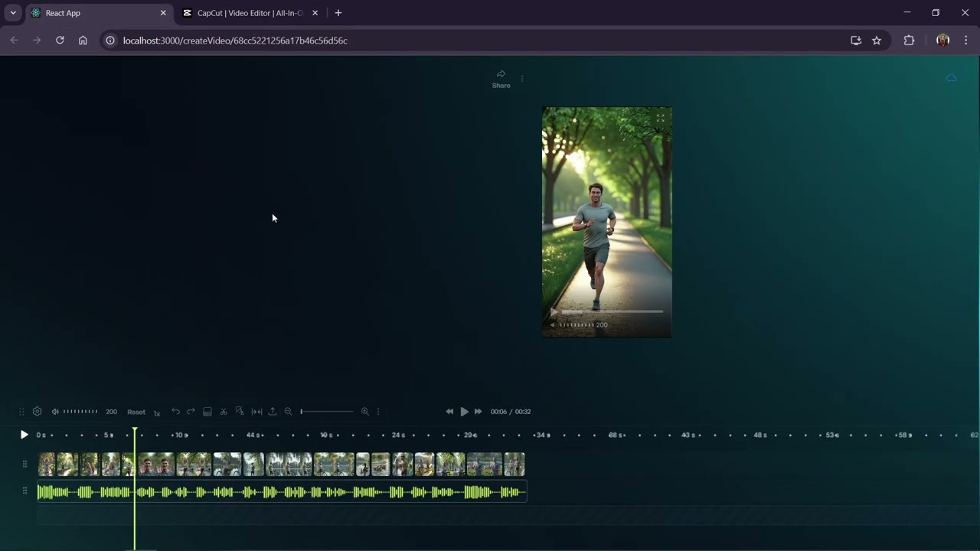980x551 pixels.
Task: Click the caption frame icon in toolbar
Action: pyautogui.click(x=207, y=412)
